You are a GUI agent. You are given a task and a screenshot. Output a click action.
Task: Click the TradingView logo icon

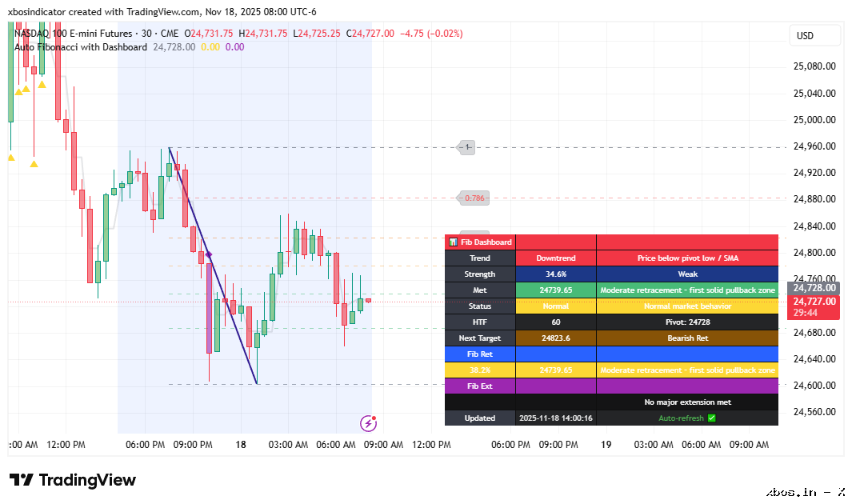coord(21,480)
